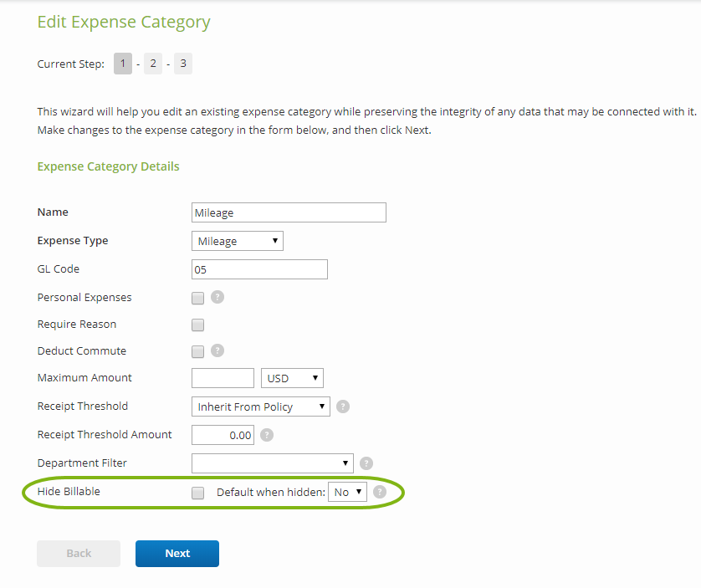Click help icon next to Personal Expenses
Viewport: 701px width, 588px height.
coord(217,297)
